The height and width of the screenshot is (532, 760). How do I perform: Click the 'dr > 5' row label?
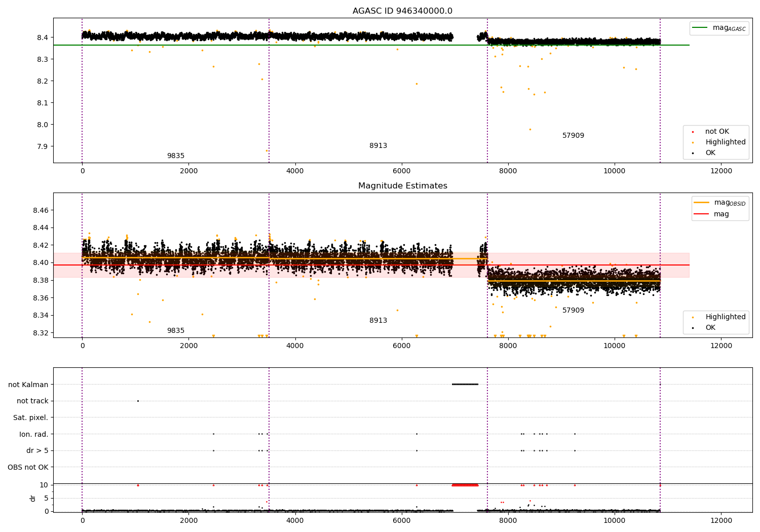(x=37, y=450)
